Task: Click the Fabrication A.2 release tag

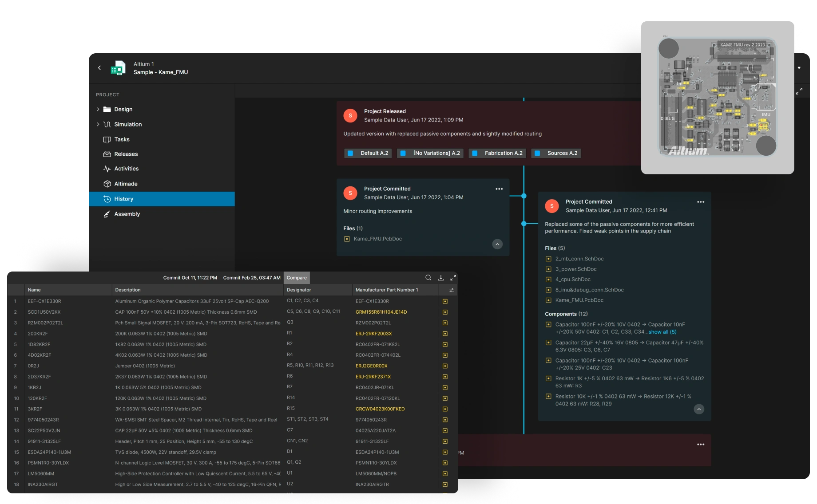Action: coord(498,153)
